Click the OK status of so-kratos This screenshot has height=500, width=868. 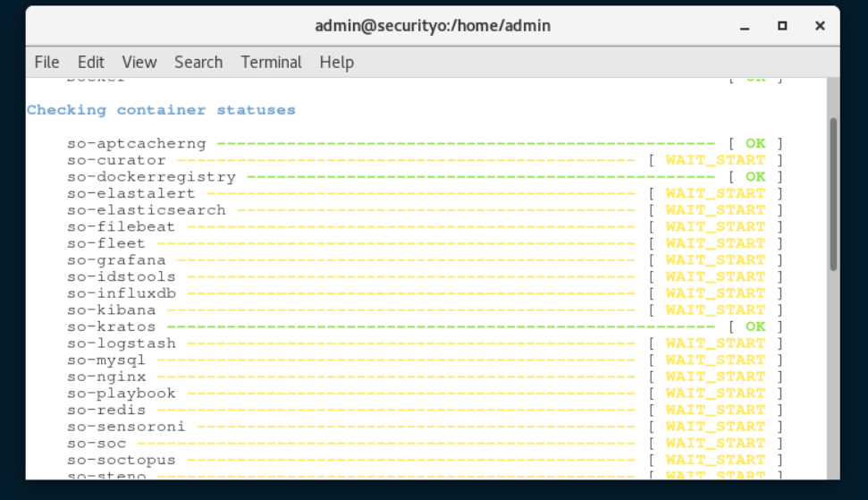pos(755,326)
